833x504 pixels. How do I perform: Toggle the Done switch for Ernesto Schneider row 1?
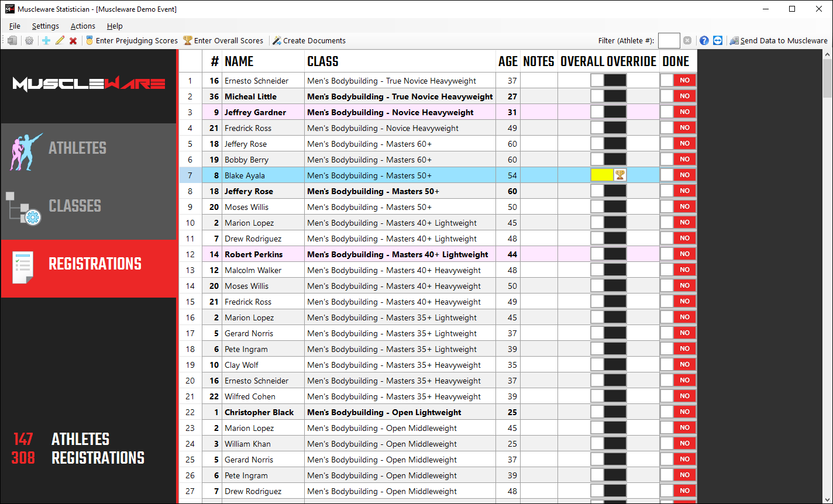tap(678, 80)
